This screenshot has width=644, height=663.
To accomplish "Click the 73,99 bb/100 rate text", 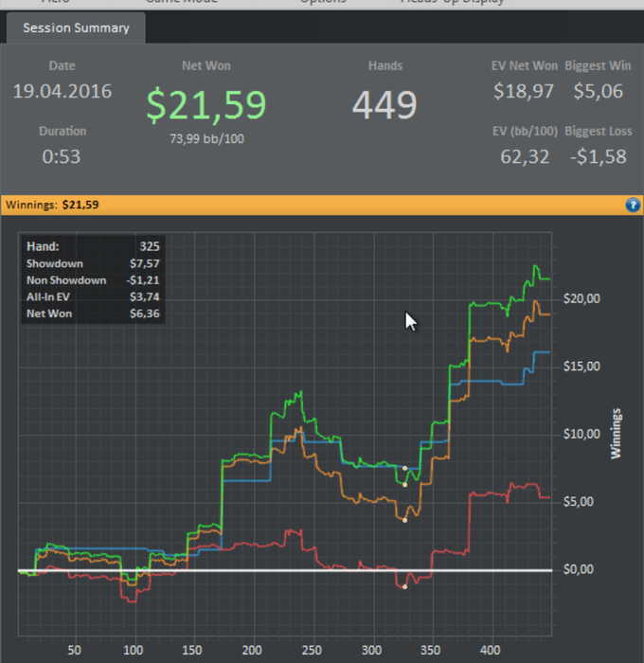I will tap(206, 138).
